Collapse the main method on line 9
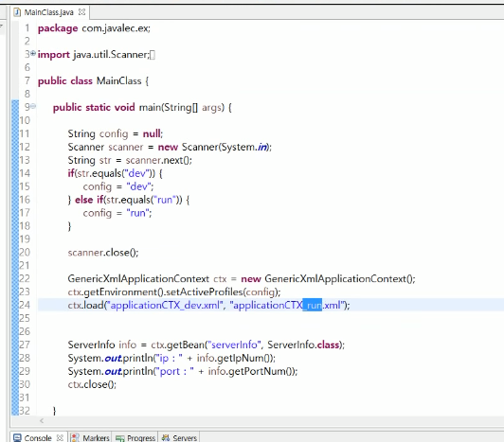Screen dimensions: 504x442 pyautogui.click(x=33, y=106)
